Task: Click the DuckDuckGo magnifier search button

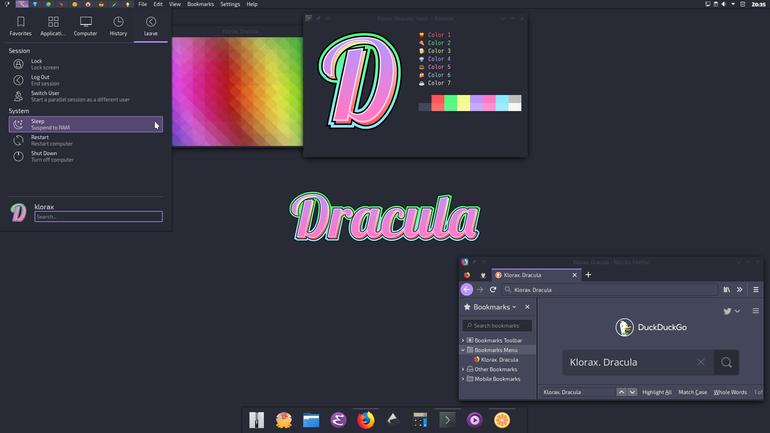Action: [x=726, y=363]
